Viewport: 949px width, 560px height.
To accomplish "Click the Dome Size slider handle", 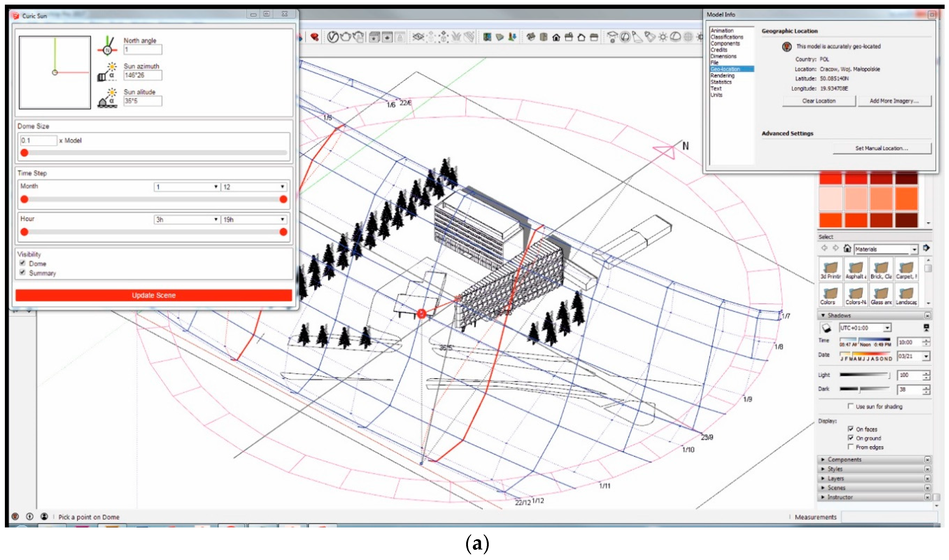I will tap(25, 153).
